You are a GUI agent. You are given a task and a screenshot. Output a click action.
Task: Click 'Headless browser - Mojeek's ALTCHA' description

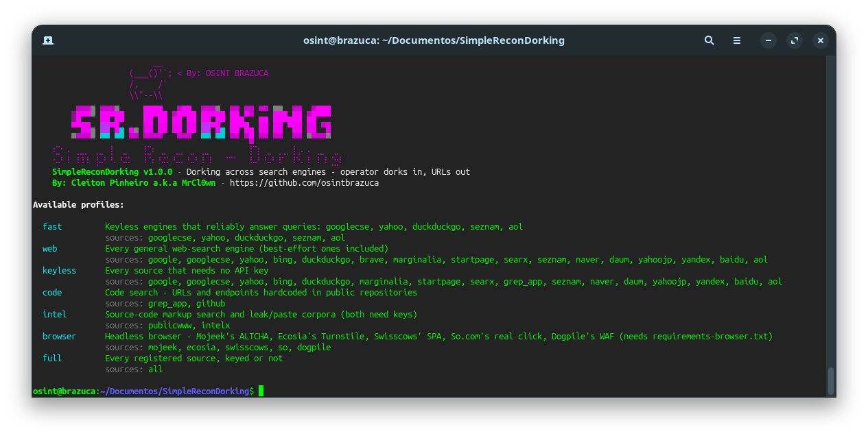tap(438, 337)
